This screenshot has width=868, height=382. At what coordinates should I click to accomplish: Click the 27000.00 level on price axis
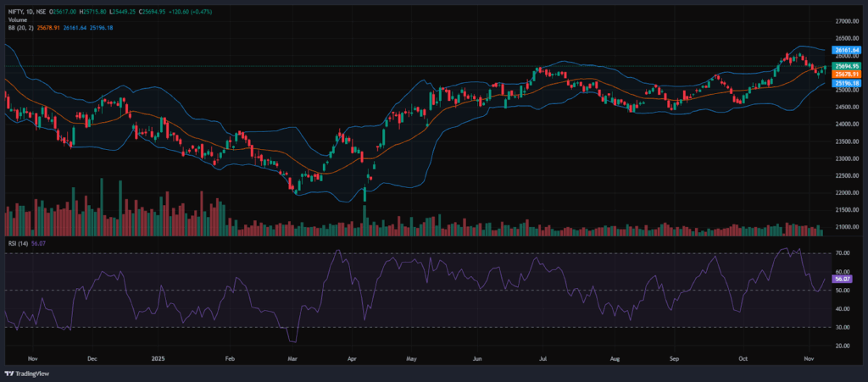pos(846,21)
